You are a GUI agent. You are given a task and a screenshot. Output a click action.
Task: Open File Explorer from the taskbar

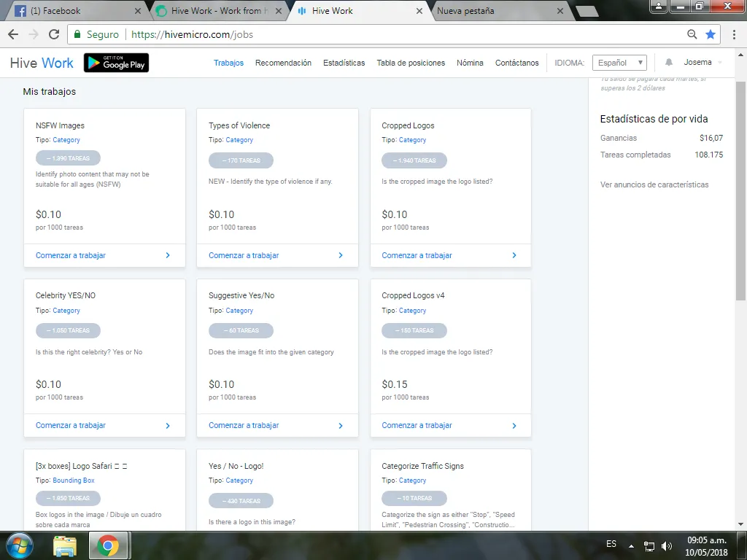(65, 545)
